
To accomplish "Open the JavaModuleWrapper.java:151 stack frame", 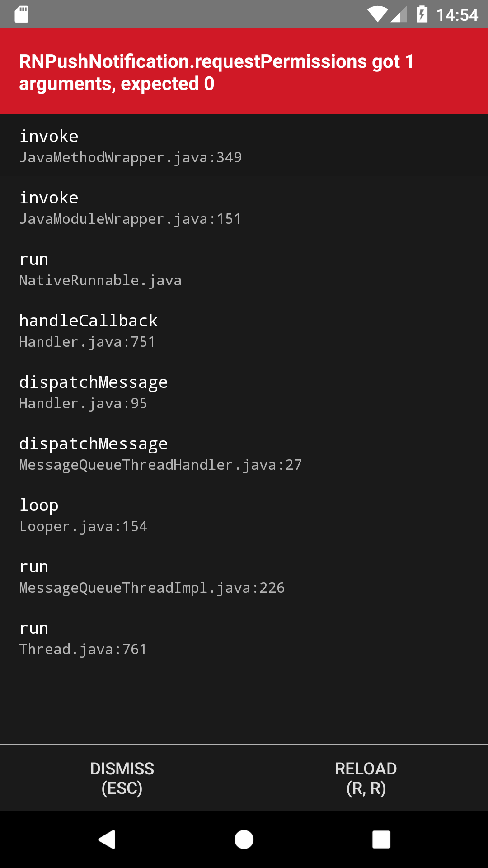I will (131, 208).
